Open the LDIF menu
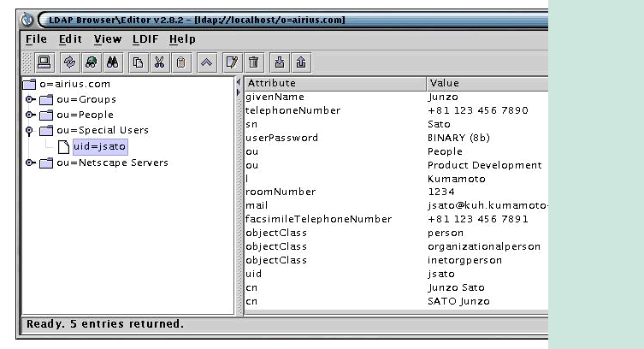This screenshot has height=349, width=644. point(145,39)
